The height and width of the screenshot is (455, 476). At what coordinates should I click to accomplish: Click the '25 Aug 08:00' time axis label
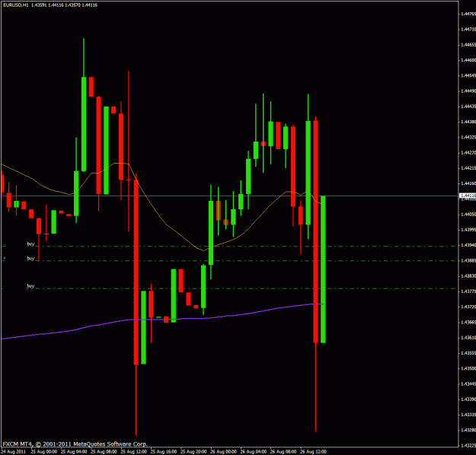104,452
